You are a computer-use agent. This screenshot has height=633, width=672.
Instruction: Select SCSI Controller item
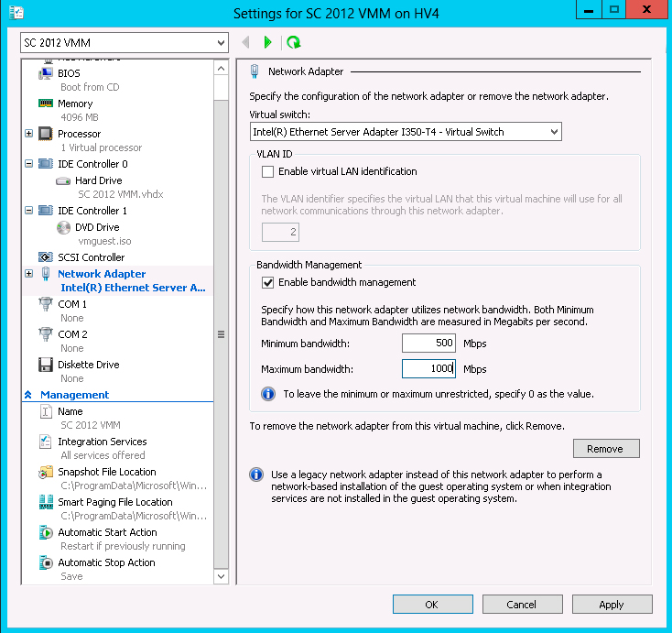click(92, 257)
